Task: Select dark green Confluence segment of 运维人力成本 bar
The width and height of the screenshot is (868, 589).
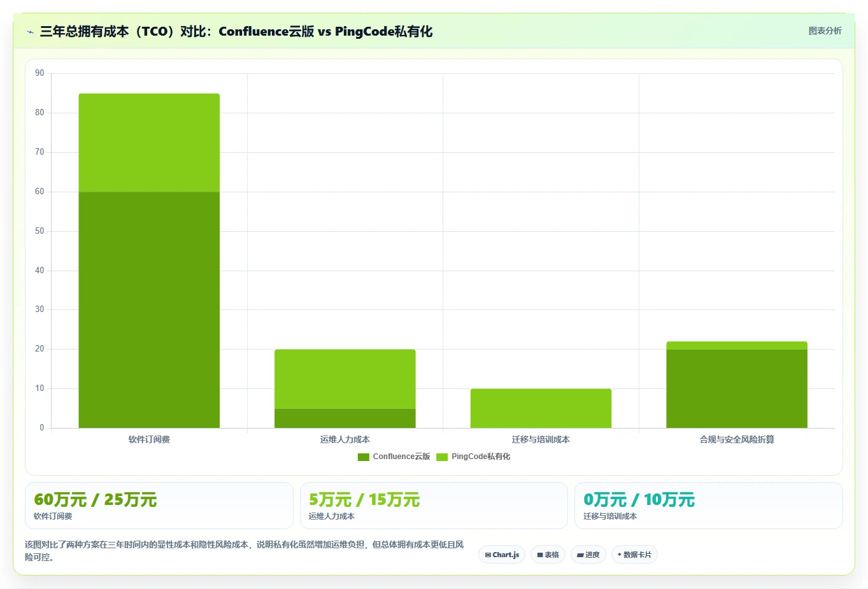Action: pos(345,418)
